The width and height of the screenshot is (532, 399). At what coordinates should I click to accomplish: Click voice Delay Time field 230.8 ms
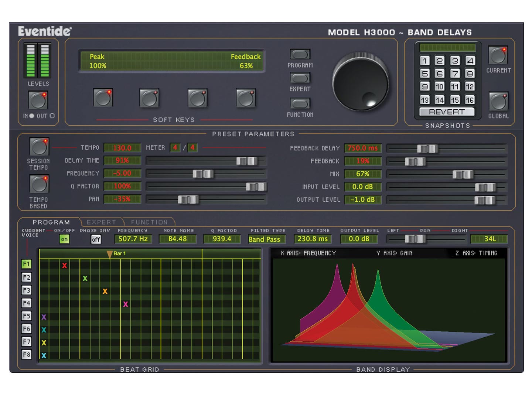313,239
